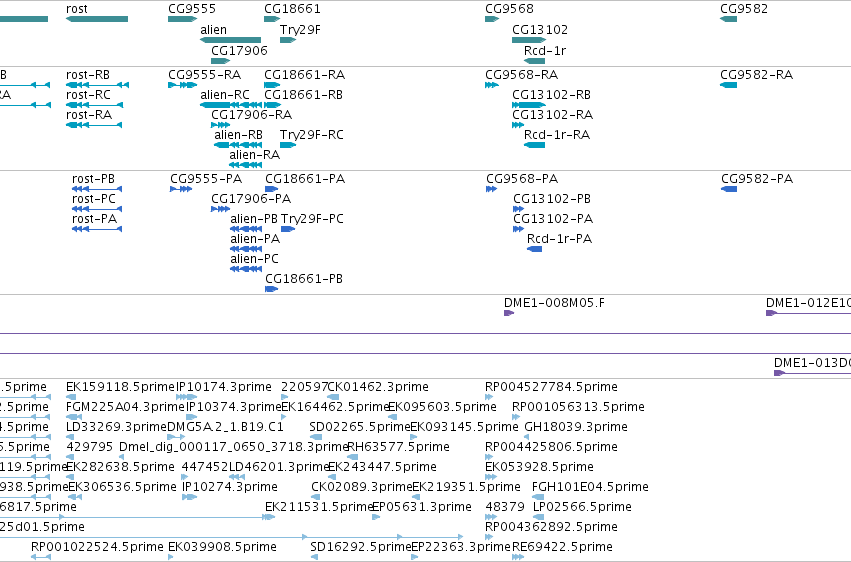Select the Try29F-PC protein feature
This screenshot has height=562, width=851.
[x=313, y=219]
